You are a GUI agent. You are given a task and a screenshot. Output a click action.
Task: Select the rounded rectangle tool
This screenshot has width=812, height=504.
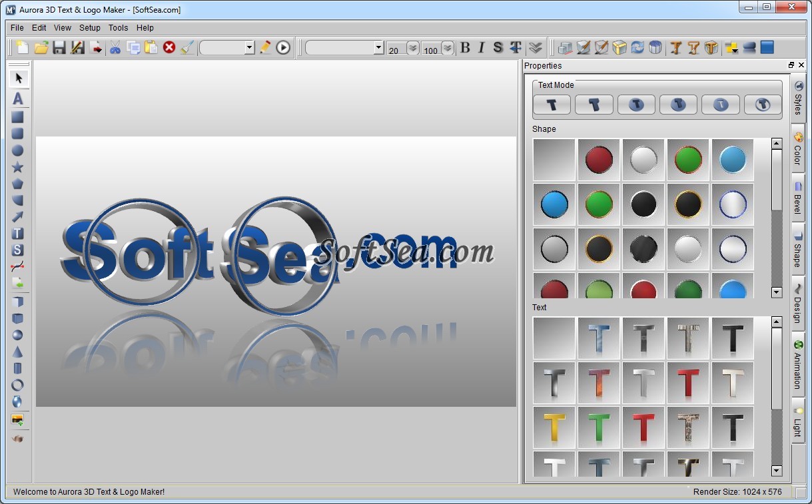click(18, 134)
